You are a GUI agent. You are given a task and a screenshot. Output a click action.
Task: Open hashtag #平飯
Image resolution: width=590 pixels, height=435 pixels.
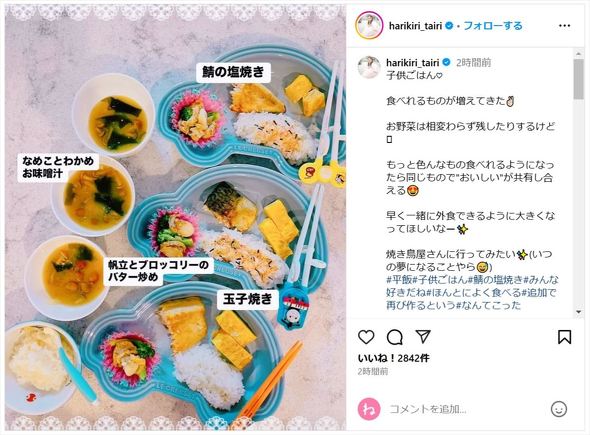pos(399,280)
